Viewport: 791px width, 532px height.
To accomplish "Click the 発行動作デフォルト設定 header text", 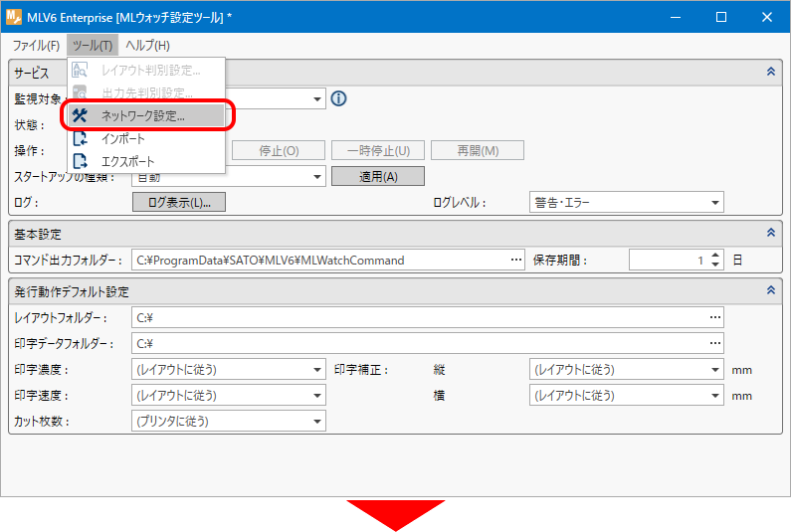I will 71,291.
